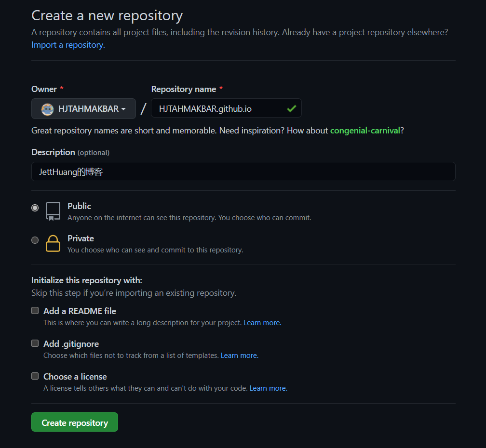Focus the Repository name input field
This screenshot has height=448, width=486.
219,109
